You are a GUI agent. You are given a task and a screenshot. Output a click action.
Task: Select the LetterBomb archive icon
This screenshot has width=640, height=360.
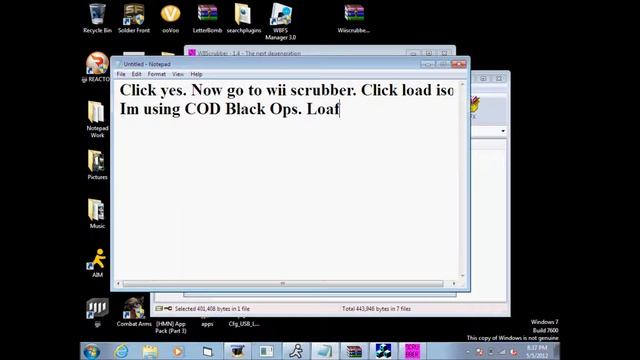tap(207, 19)
